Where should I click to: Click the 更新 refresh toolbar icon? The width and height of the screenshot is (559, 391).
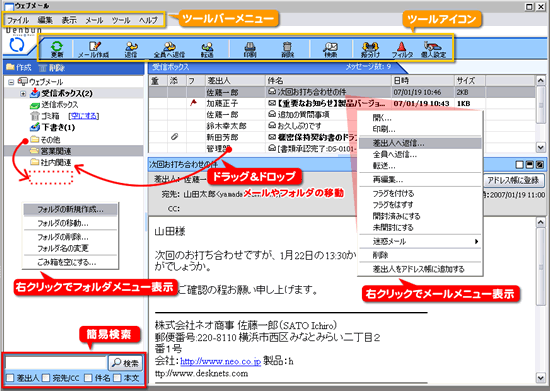pos(57,49)
